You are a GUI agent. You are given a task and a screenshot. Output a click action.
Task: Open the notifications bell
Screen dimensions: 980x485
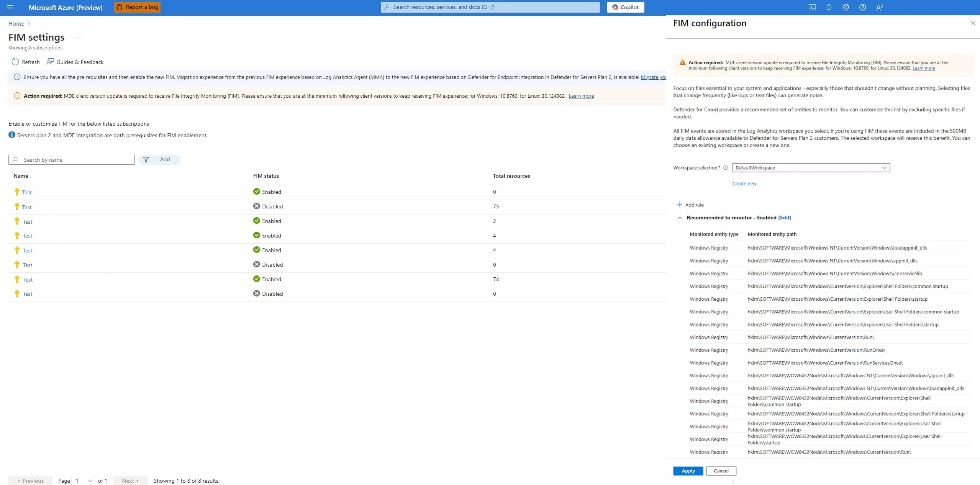tap(829, 7)
